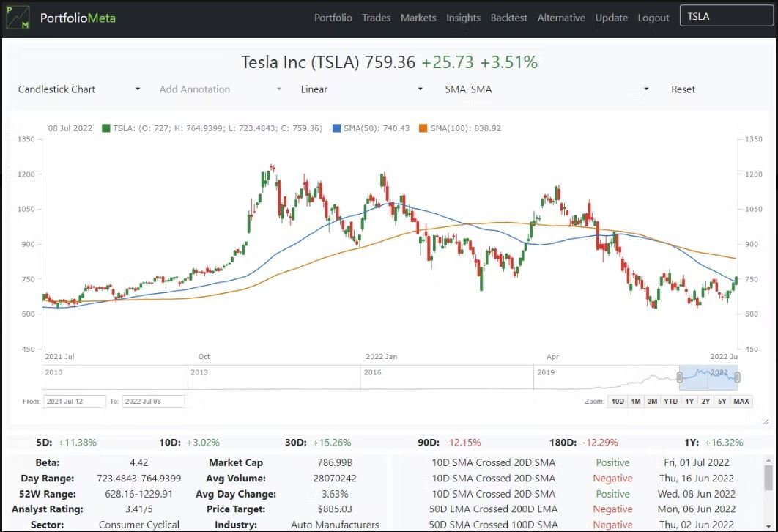
Task: Open the SMA, SMA indicators dropdown
Action: [x=547, y=89]
